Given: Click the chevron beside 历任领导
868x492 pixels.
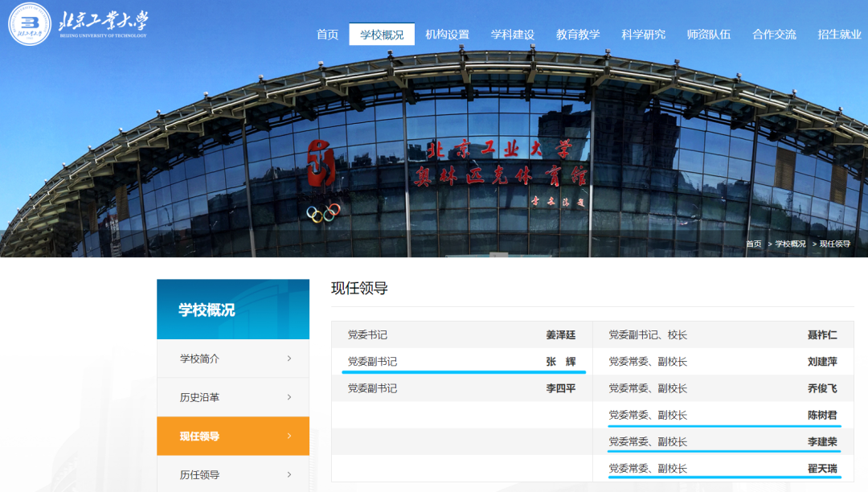Looking at the screenshot, I should point(289,475).
